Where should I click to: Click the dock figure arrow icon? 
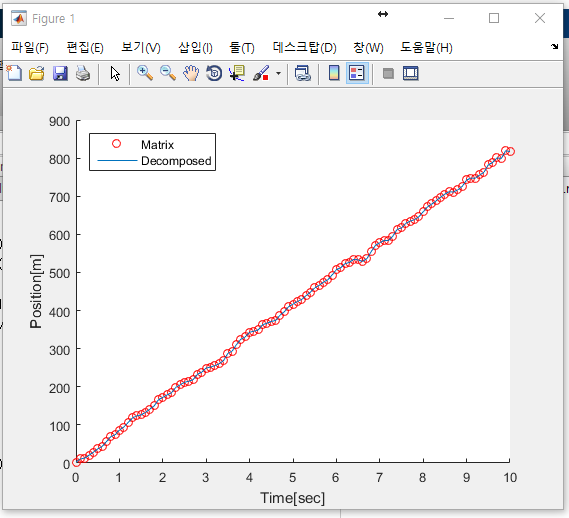tap(554, 46)
